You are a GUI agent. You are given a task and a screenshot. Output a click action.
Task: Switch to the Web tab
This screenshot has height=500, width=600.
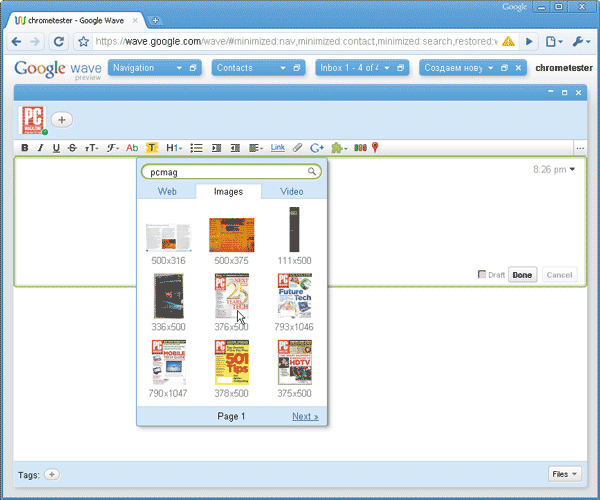167,192
